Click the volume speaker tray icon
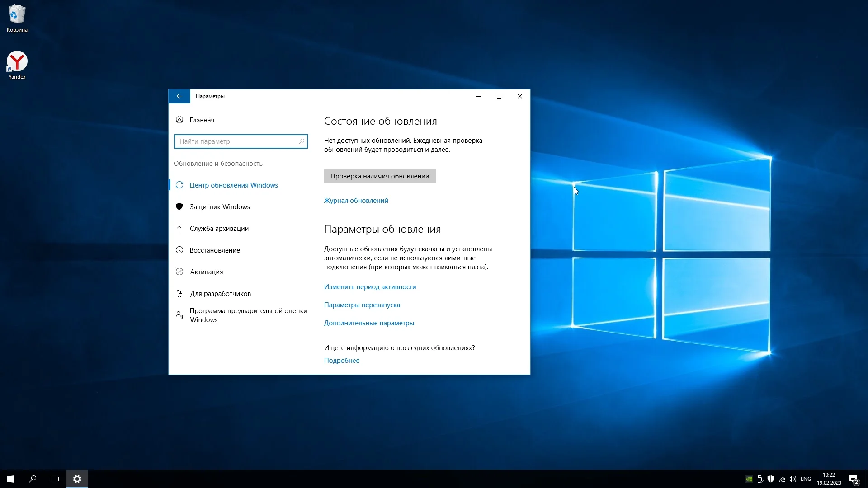Image resolution: width=868 pixels, height=488 pixels. pyautogui.click(x=792, y=479)
